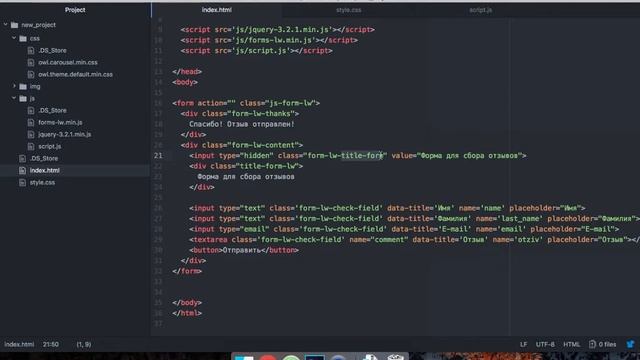640x360 pixels.
Task: Click the git files icon in status bar
Action: pos(592,344)
